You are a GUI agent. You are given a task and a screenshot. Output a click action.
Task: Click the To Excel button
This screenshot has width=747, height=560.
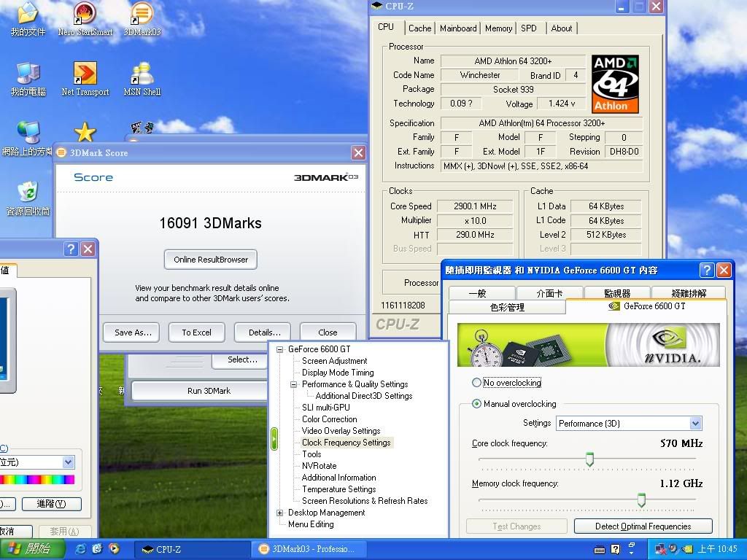[x=196, y=332]
